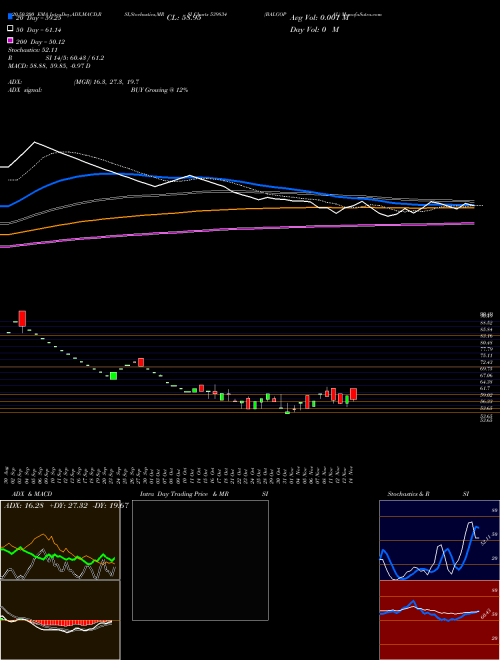Click the 67.06 price axis label
This screenshot has width=500, height=660.
[486, 375]
